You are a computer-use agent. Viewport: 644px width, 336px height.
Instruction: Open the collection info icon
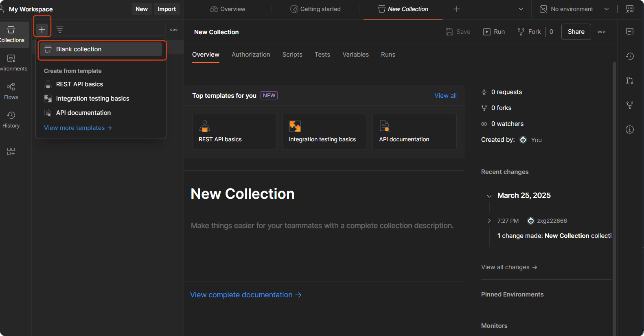click(x=630, y=130)
